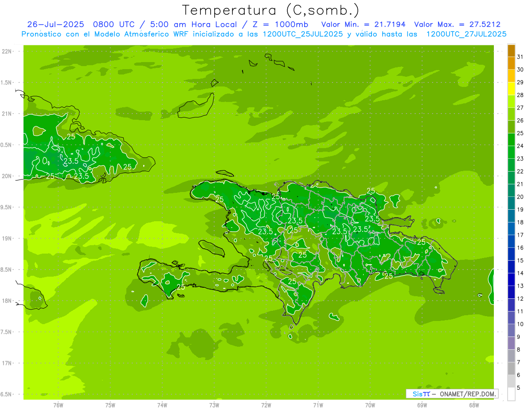Click the '18N' latitude axis label
The image size is (532, 411).
click(x=7, y=301)
